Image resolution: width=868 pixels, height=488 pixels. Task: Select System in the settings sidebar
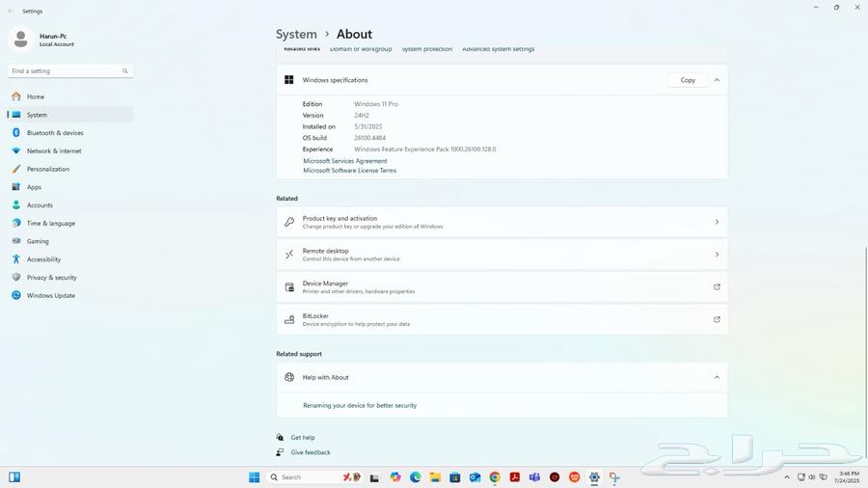70,115
